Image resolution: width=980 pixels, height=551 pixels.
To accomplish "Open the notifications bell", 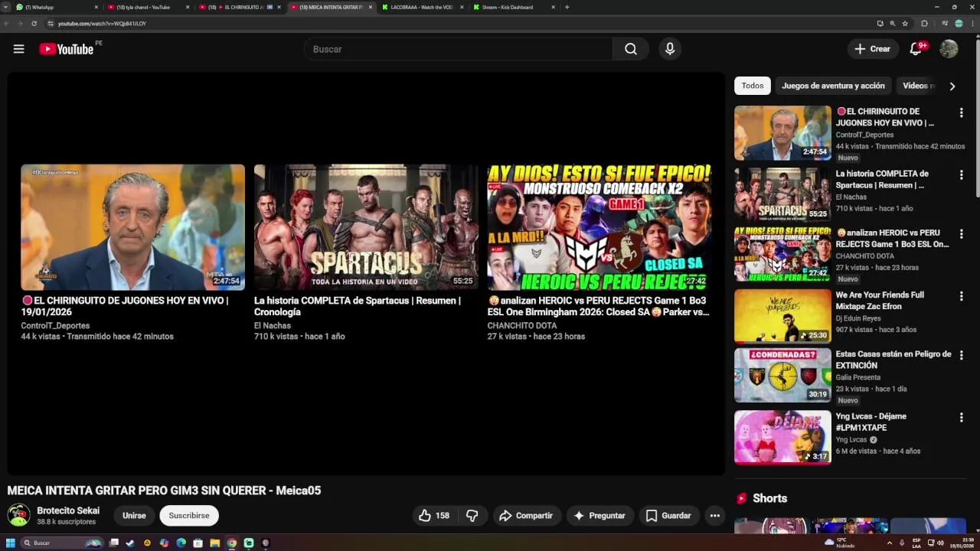I will (916, 49).
